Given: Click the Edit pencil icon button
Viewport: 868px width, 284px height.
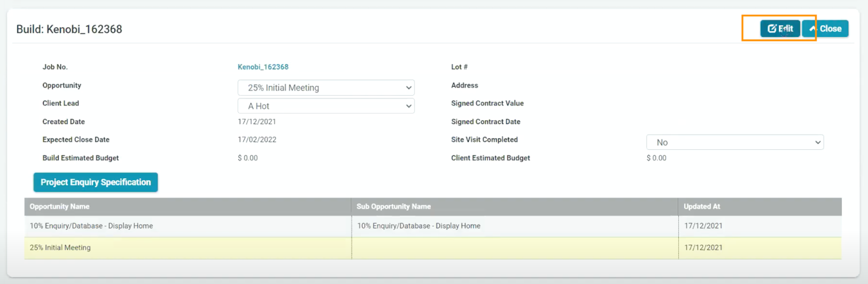Looking at the screenshot, I should pyautogui.click(x=780, y=29).
